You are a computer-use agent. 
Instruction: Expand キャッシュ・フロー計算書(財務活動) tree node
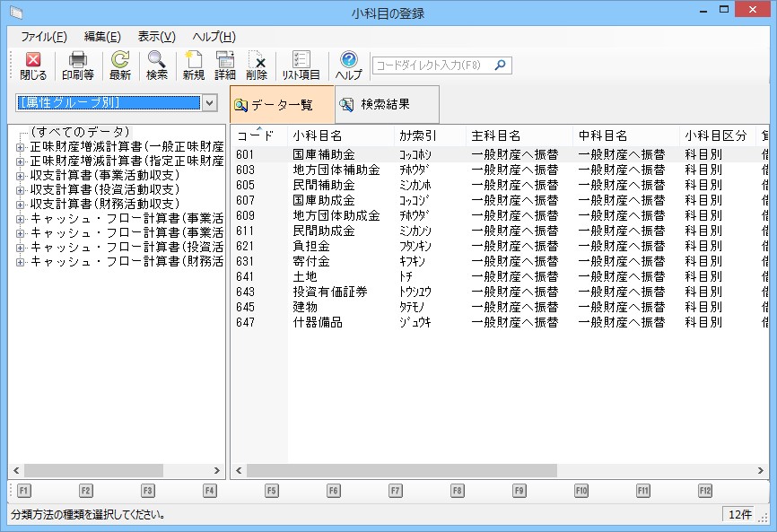(20, 262)
